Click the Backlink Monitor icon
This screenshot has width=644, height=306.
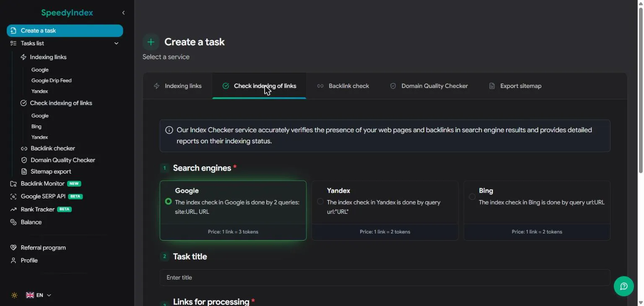pyautogui.click(x=13, y=184)
